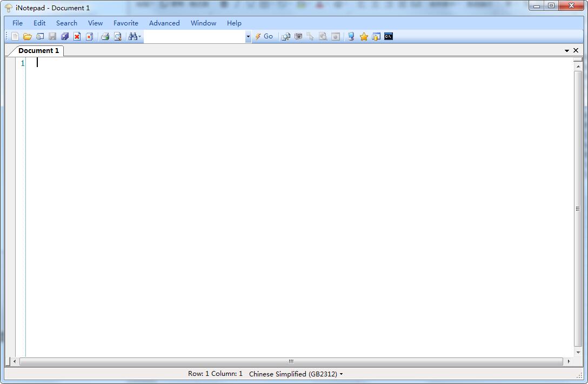Open the command prompt console icon
This screenshot has width=588, height=384.
[x=389, y=37]
